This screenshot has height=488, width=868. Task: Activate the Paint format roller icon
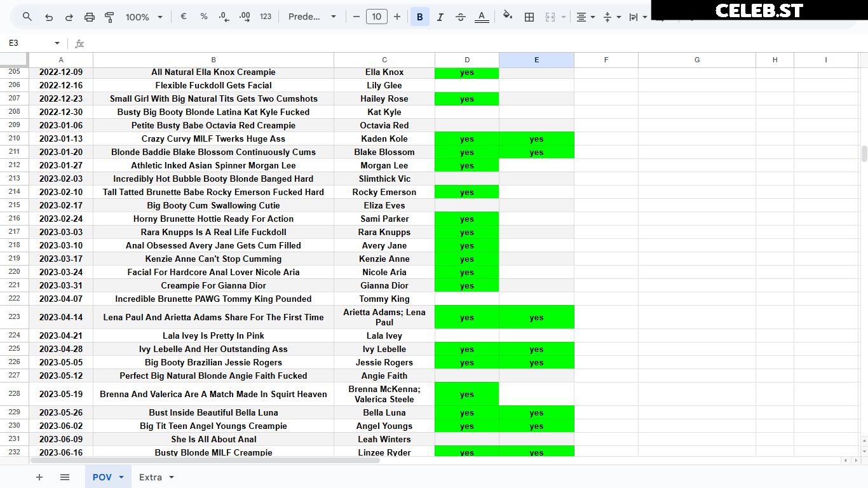pos(109,17)
